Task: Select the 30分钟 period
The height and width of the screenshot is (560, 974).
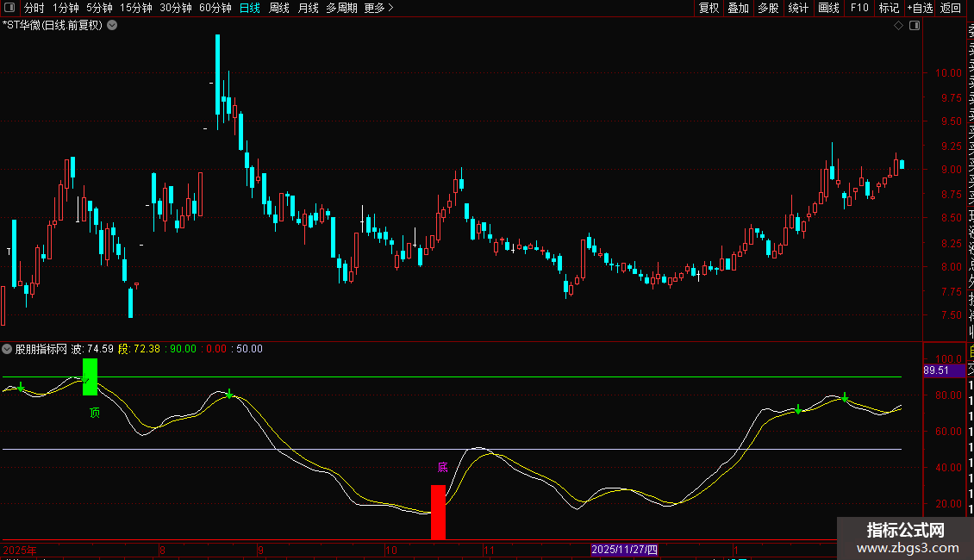Action: tap(176, 8)
